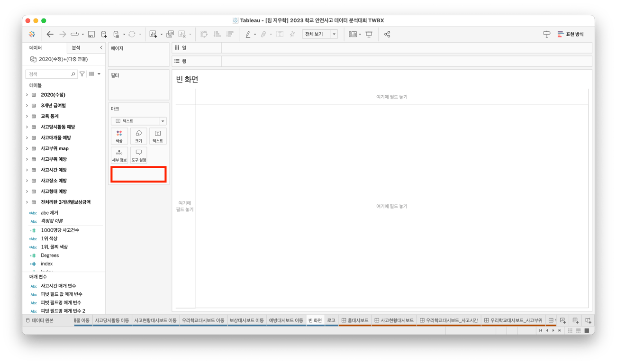This screenshot has height=364, width=617.
Task: Add new dashboard tab icon at bottom
Action: pyautogui.click(x=575, y=321)
